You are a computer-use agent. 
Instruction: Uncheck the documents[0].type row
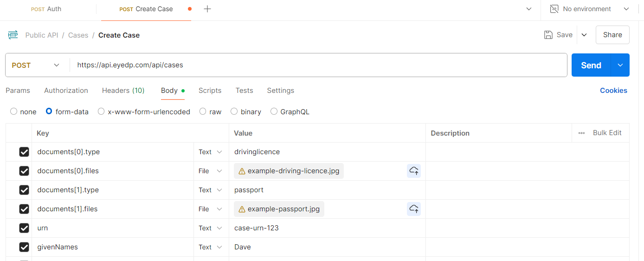24,152
